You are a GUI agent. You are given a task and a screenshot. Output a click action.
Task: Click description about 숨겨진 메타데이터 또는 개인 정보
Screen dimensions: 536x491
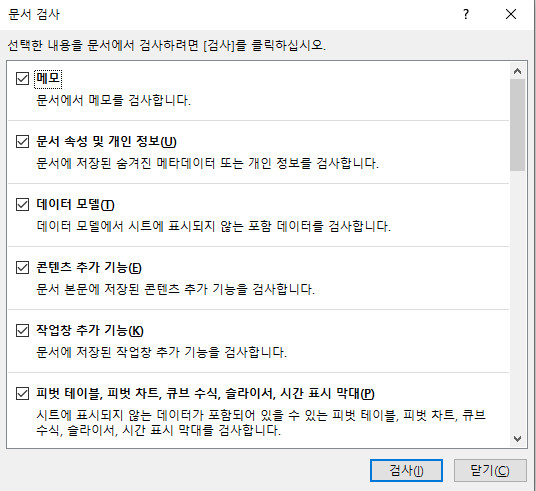(207, 163)
